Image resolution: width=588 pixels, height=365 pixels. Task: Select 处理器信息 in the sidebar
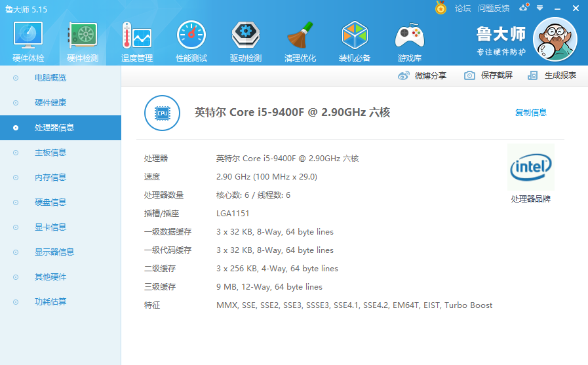click(x=60, y=128)
